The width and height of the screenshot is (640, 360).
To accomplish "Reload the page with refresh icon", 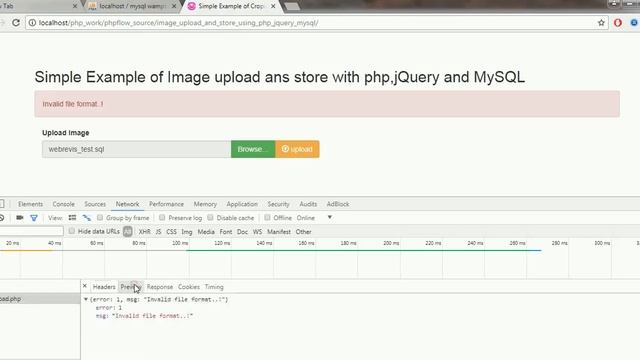I will click(x=16, y=23).
